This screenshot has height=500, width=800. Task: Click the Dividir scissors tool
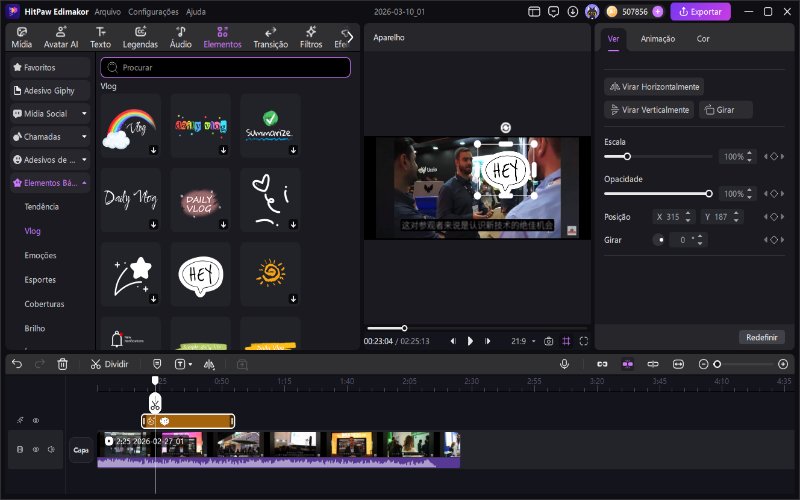[x=109, y=364]
